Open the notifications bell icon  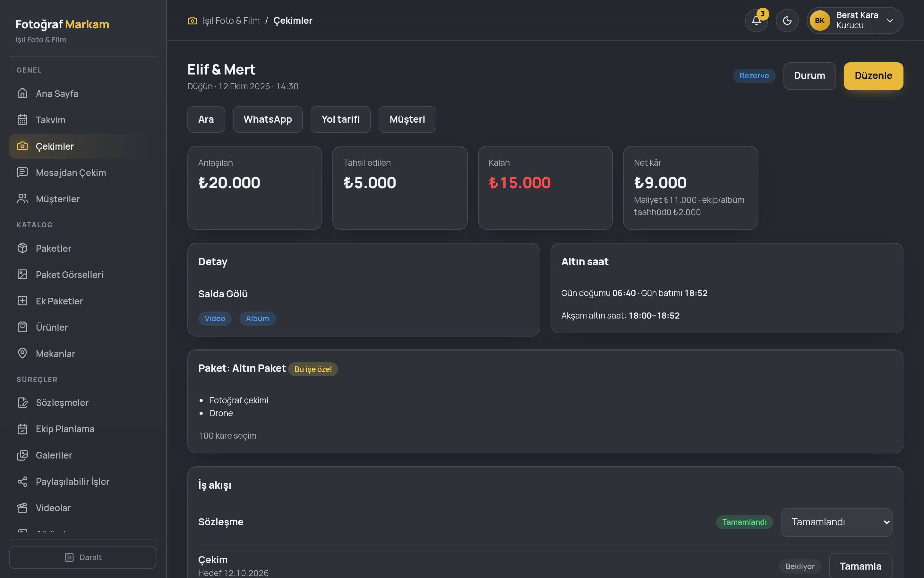756,21
